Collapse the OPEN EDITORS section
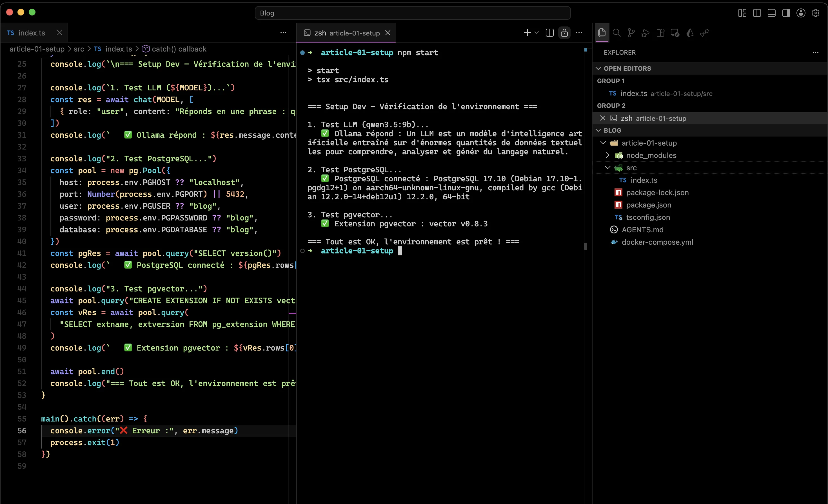 click(598, 68)
